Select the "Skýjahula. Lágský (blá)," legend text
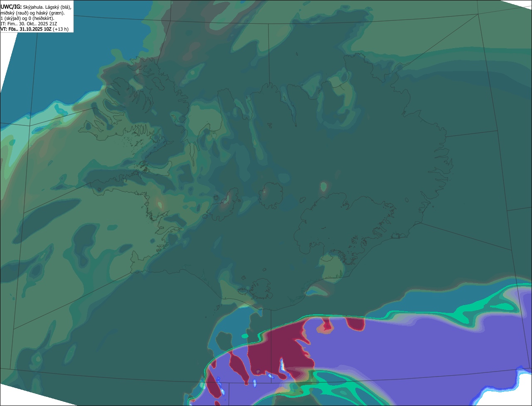 [47, 7]
